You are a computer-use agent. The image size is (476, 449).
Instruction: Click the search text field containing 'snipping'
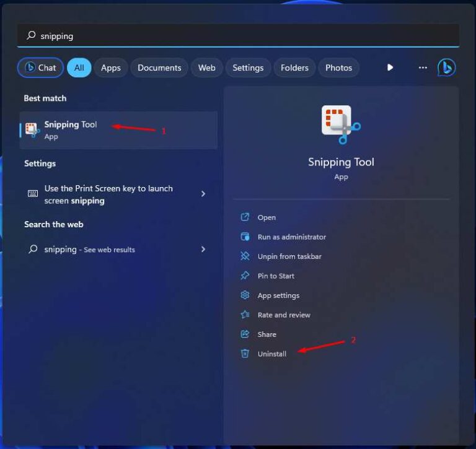(x=238, y=35)
